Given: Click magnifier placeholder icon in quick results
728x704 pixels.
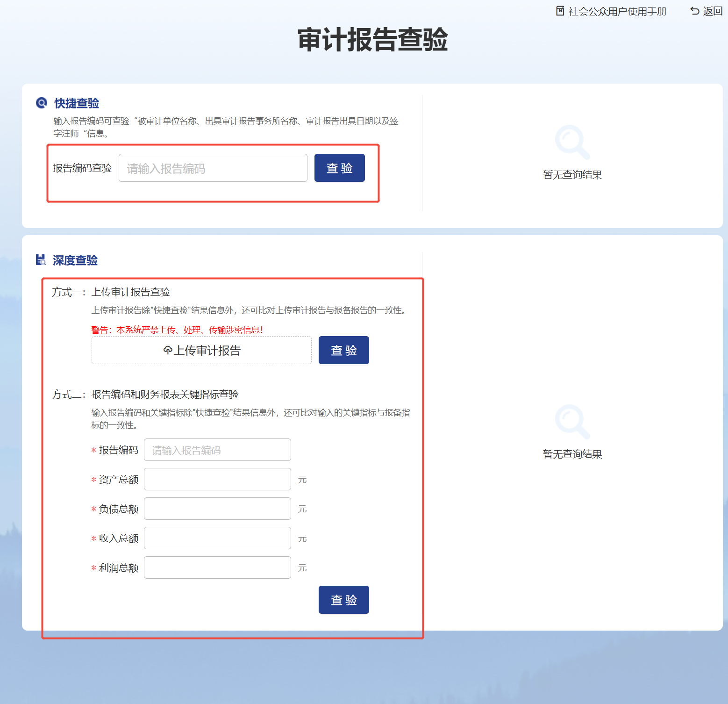Looking at the screenshot, I should 572,142.
